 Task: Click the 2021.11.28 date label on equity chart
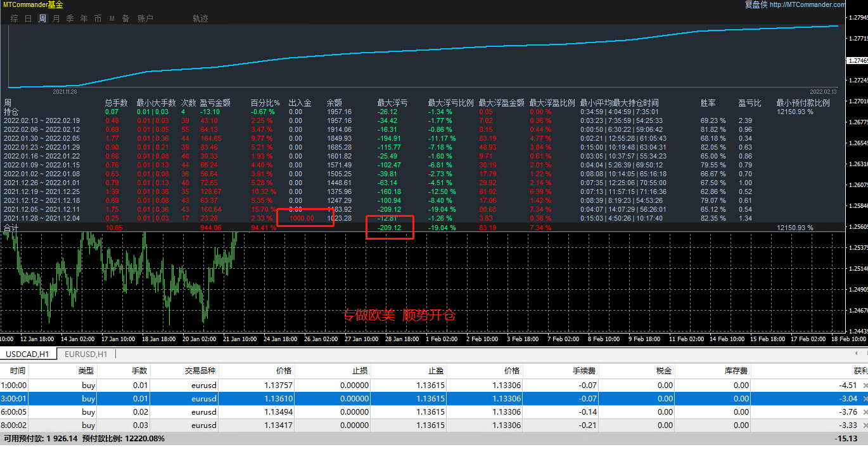tap(65, 91)
